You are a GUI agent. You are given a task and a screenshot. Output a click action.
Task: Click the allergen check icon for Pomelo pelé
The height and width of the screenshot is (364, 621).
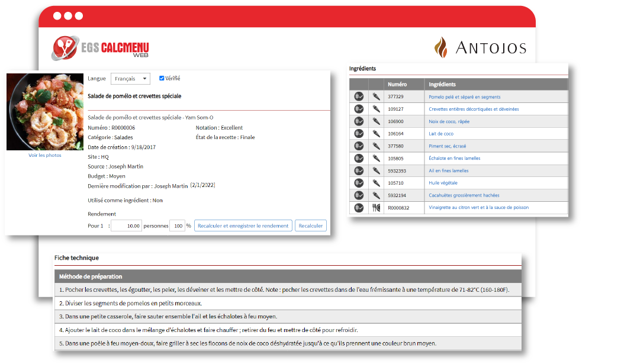click(359, 96)
